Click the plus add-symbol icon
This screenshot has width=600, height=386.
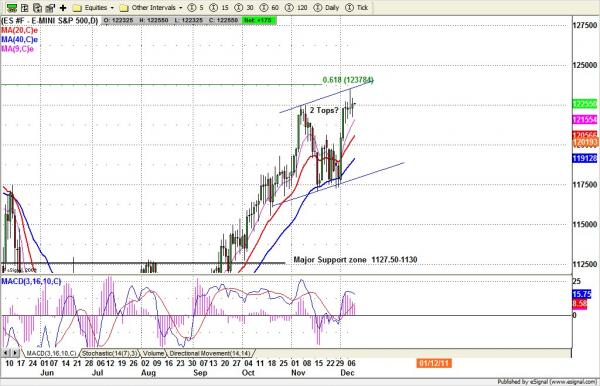coord(63,7)
